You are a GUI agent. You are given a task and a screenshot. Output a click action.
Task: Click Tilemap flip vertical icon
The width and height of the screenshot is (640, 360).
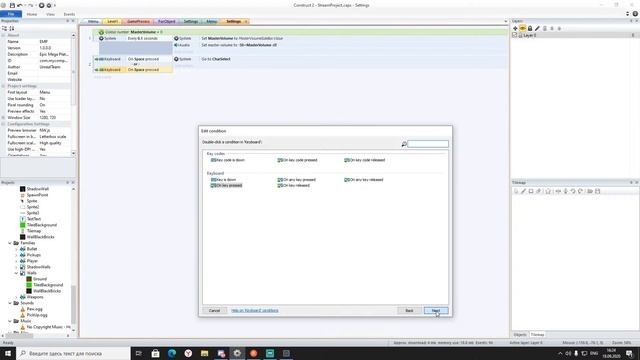tap(565, 191)
